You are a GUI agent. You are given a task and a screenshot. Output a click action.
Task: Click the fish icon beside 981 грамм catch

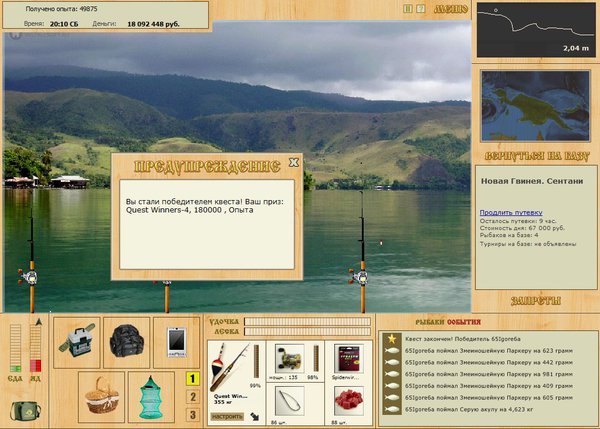coord(392,374)
